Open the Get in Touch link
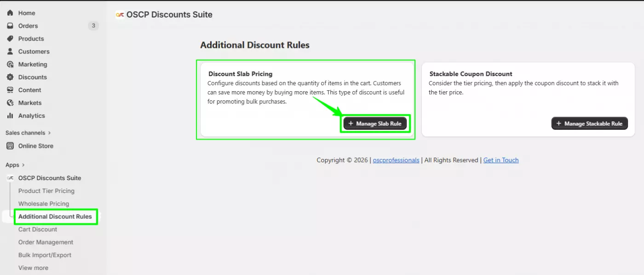Viewport: 644px width, 275px height. click(x=501, y=160)
